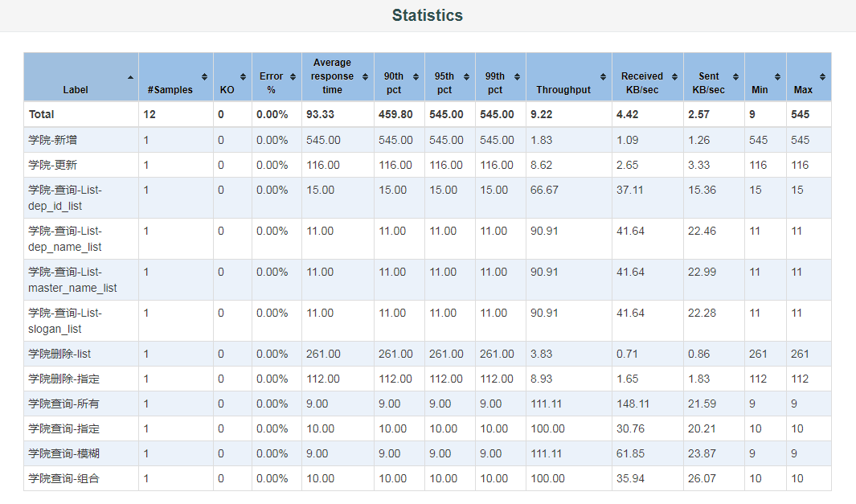Click master_name_list sent value 22.99

pos(702,272)
